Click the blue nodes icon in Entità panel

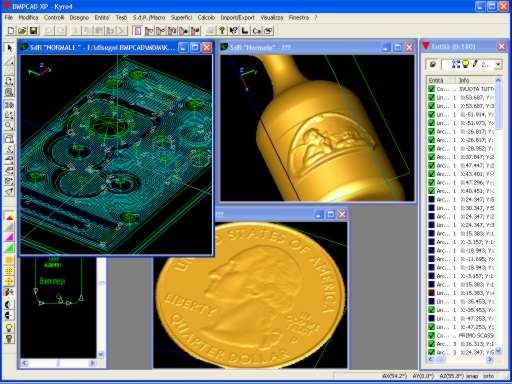(455, 64)
